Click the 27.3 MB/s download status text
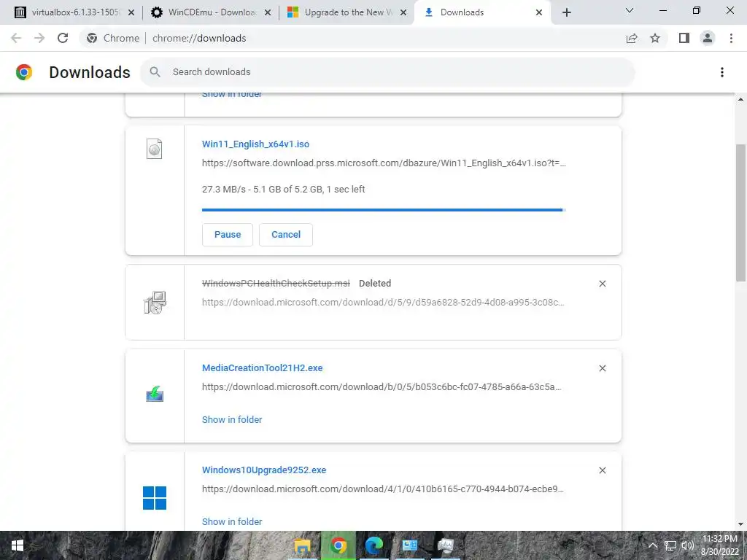 [x=284, y=189]
